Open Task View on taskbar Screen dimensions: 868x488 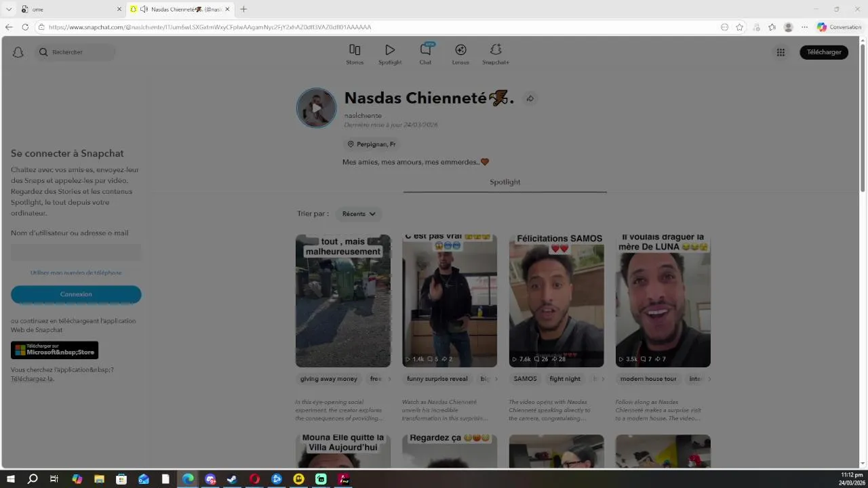click(x=54, y=479)
